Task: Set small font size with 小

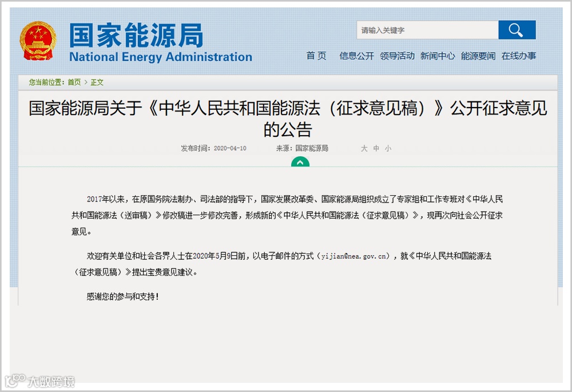Action: [x=388, y=148]
